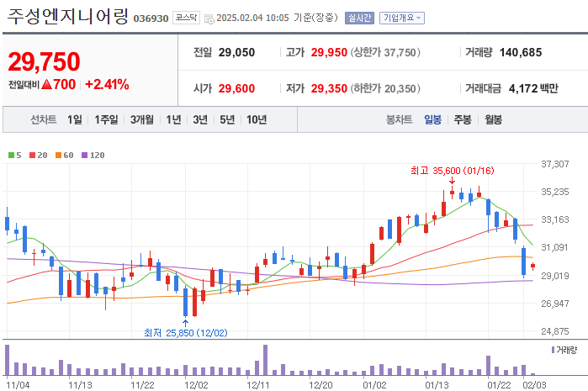Click the +2.41% change percentage
This screenshot has height=391, width=588.
click(x=107, y=84)
